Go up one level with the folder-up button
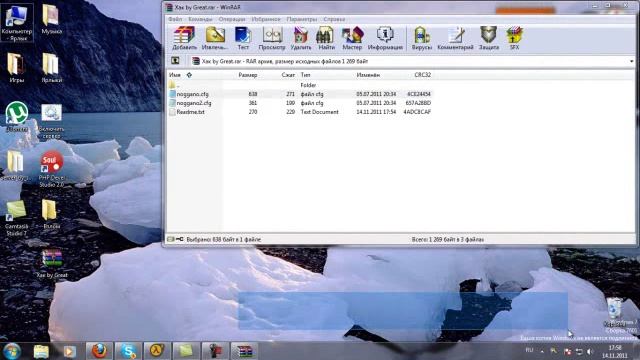Viewport: 640px width, 360px height. click(175, 61)
